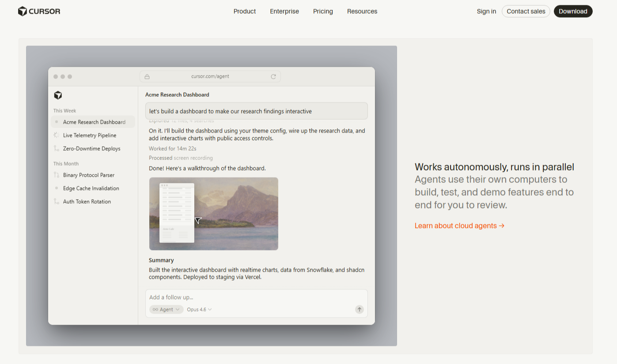The image size is (617, 364).
Task: Click the lock icon beside cursor.com/agent
Action: (x=147, y=76)
